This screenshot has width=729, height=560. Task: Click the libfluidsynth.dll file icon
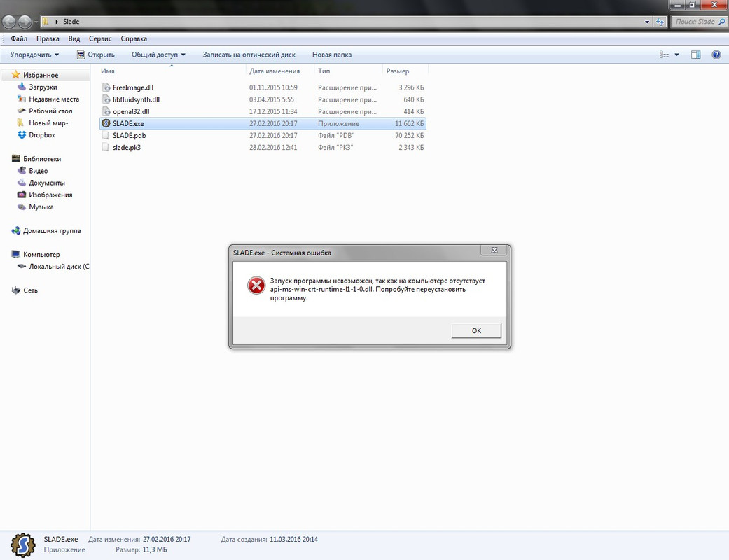[x=106, y=99]
